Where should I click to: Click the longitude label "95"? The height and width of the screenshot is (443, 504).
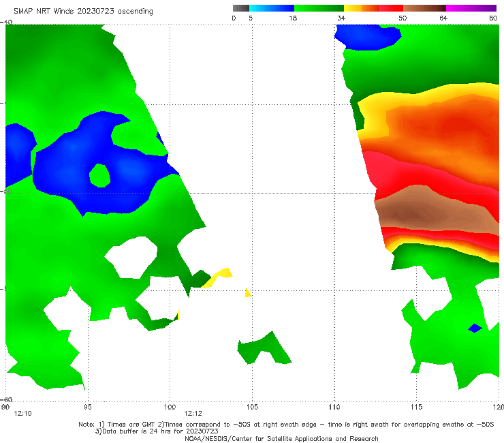click(87, 408)
